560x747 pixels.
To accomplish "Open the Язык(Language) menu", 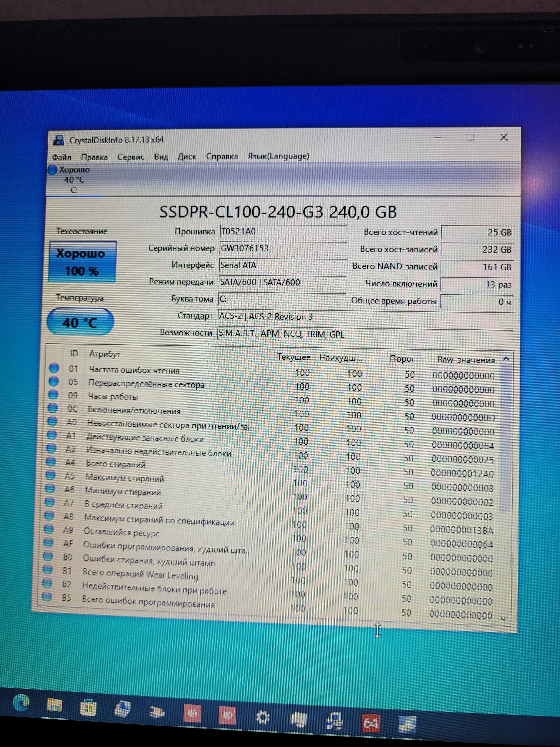I will (x=278, y=156).
